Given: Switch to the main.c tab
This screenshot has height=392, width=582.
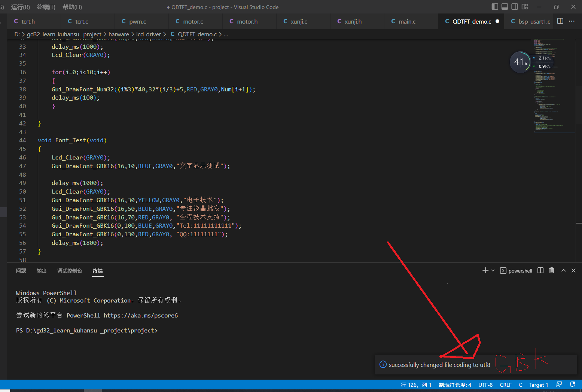Looking at the screenshot, I should click(x=407, y=22).
